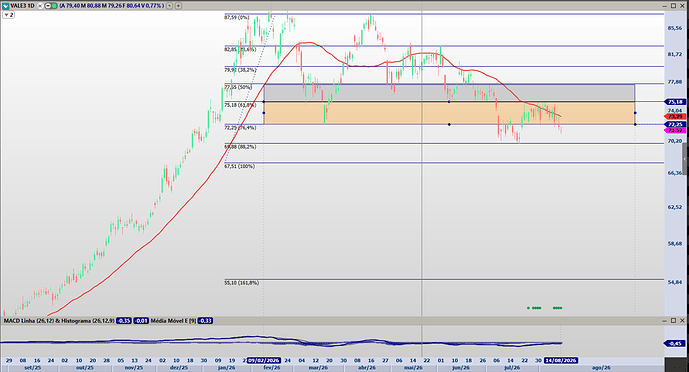Click the 14/08/2026 date marker
Viewport: 689px width, 372px height.
561,361
